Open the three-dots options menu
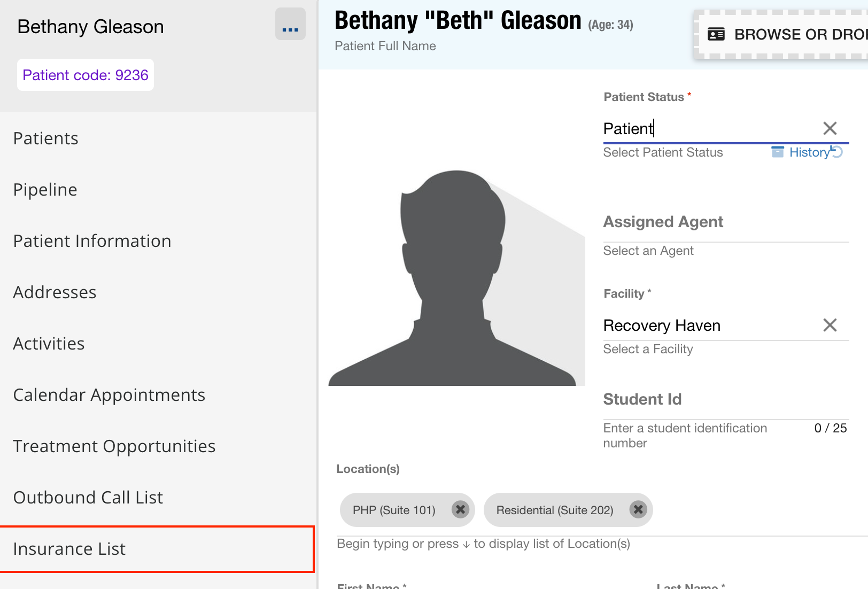 290,25
